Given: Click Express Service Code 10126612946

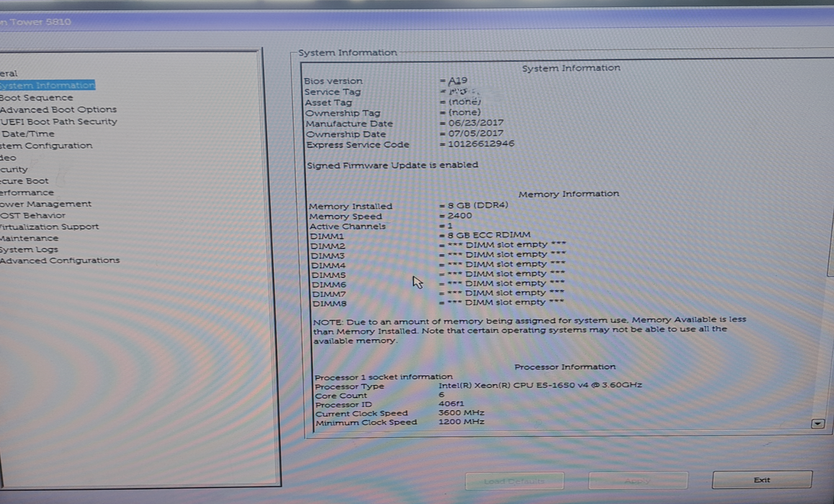Looking at the screenshot, I should [x=481, y=143].
